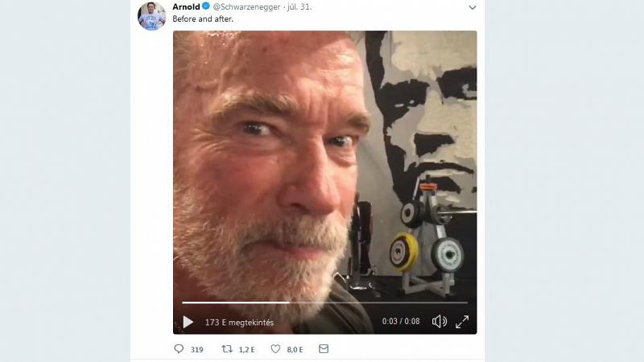Open the tweet options chevron dropdown
The height and width of the screenshot is (362, 644).
pos(472,7)
